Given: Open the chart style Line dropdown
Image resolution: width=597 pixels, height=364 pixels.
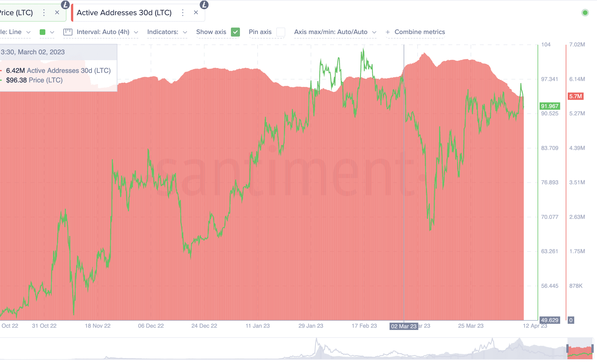Looking at the screenshot, I should click(15, 32).
